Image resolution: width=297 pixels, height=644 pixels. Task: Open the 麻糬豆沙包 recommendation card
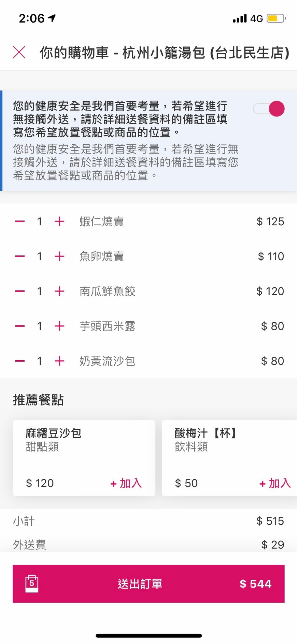[84, 458]
